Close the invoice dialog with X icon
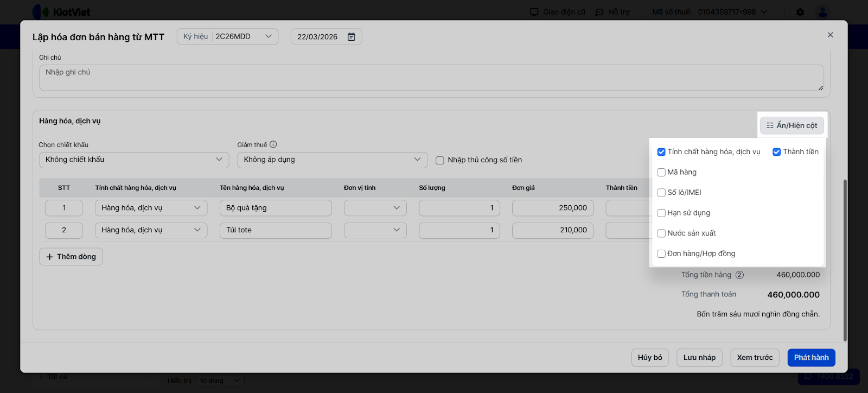868x393 pixels. [x=830, y=35]
